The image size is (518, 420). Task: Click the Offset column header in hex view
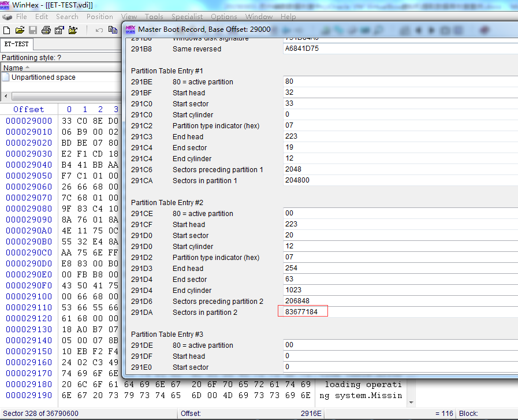tap(29, 109)
